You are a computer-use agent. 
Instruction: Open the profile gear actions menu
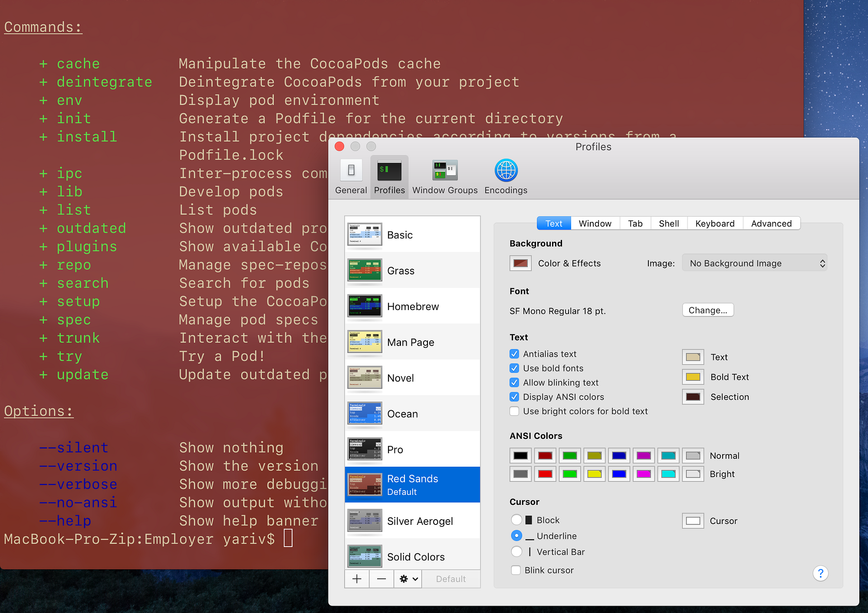[x=408, y=579]
